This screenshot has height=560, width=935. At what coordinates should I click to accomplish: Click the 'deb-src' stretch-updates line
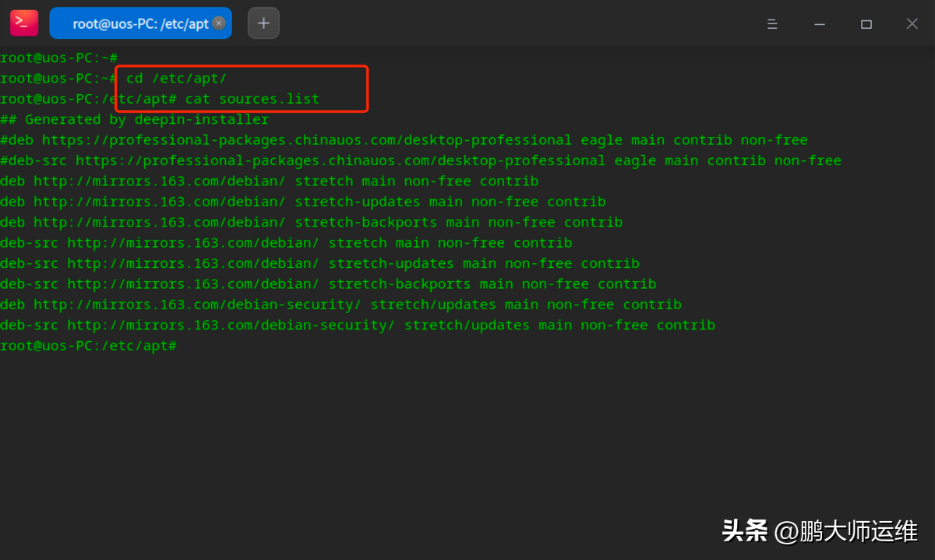click(x=319, y=263)
